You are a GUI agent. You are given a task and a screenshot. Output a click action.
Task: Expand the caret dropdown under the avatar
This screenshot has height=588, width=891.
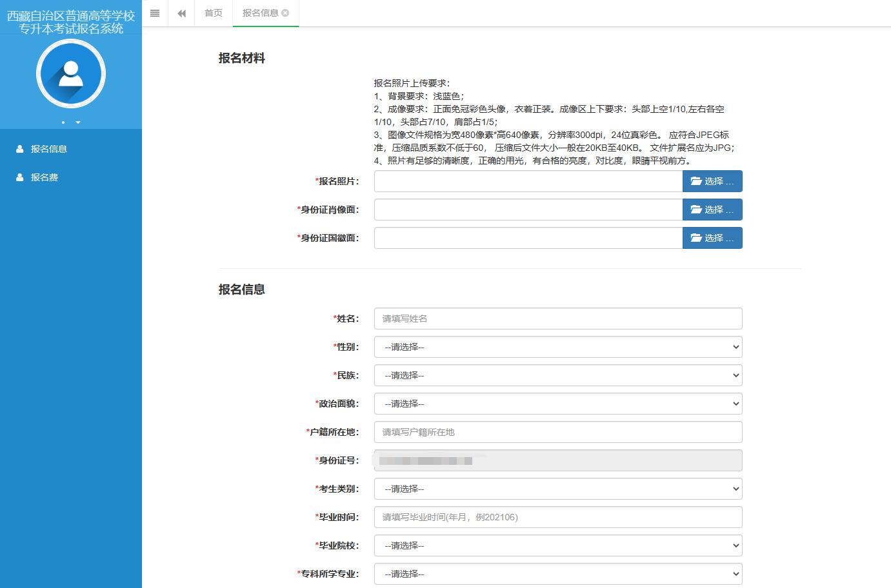pyautogui.click(x=78, y=122)
